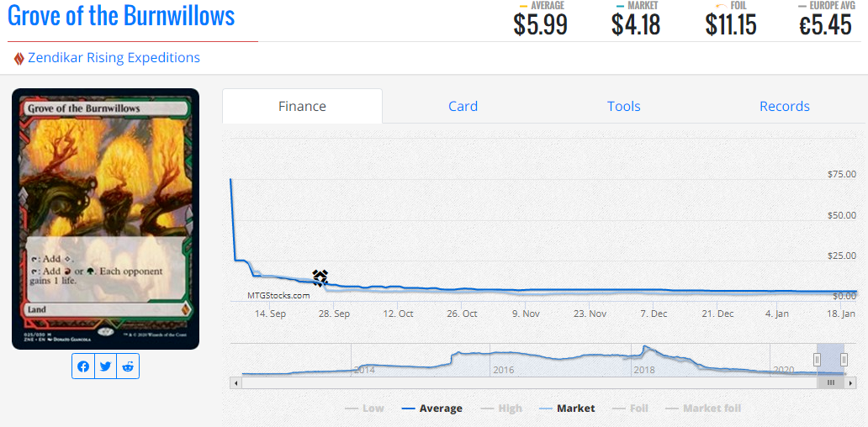Click the navigator scrollbar thumb
Image resolution: width=868 pixels, height=427 pixels.
(830, 382)
